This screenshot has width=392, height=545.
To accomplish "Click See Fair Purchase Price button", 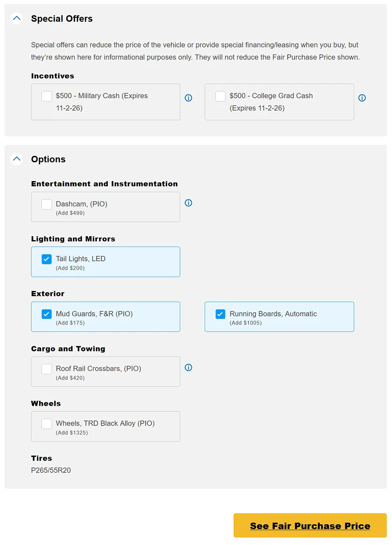I will point(310,525).
